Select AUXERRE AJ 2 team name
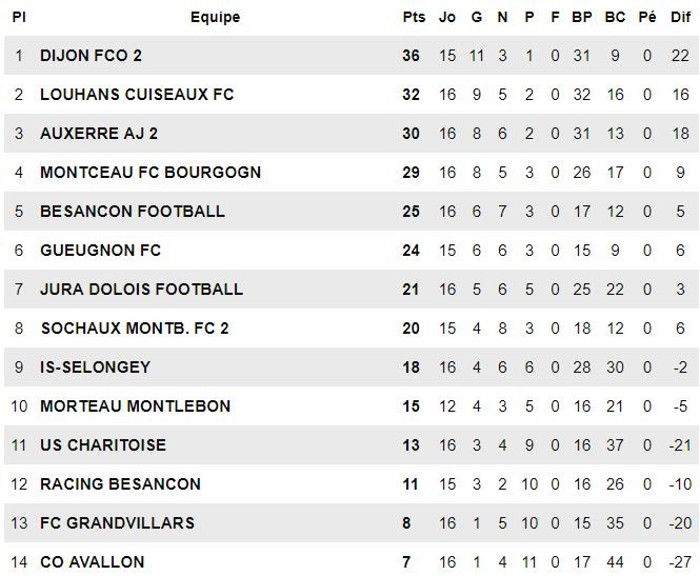Screen dimensions: 700x576 99,133
